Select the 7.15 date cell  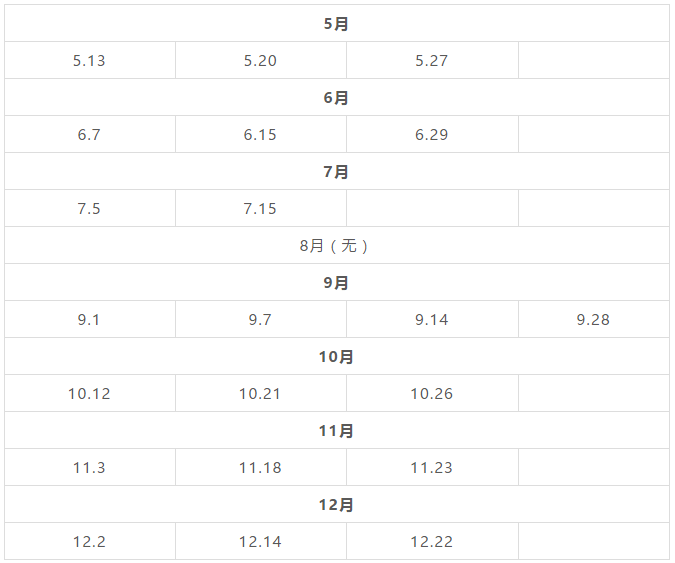coord(260,208)
